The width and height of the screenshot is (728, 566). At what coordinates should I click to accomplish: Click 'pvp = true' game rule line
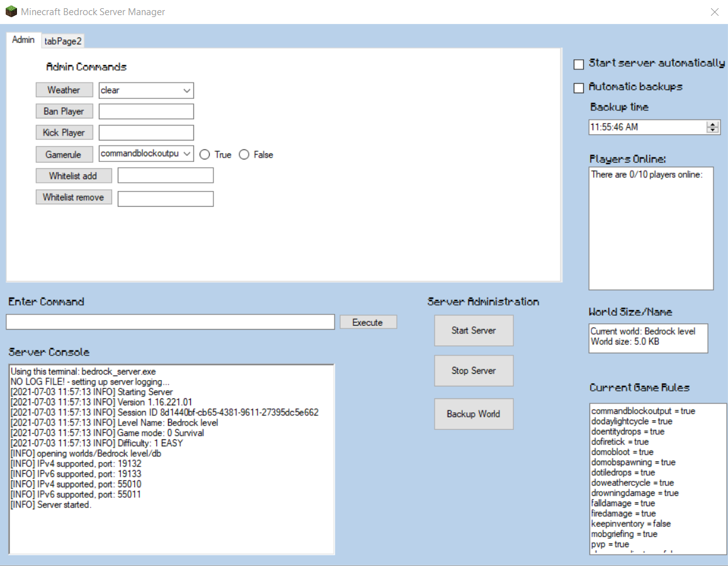[x=610, y=544]
